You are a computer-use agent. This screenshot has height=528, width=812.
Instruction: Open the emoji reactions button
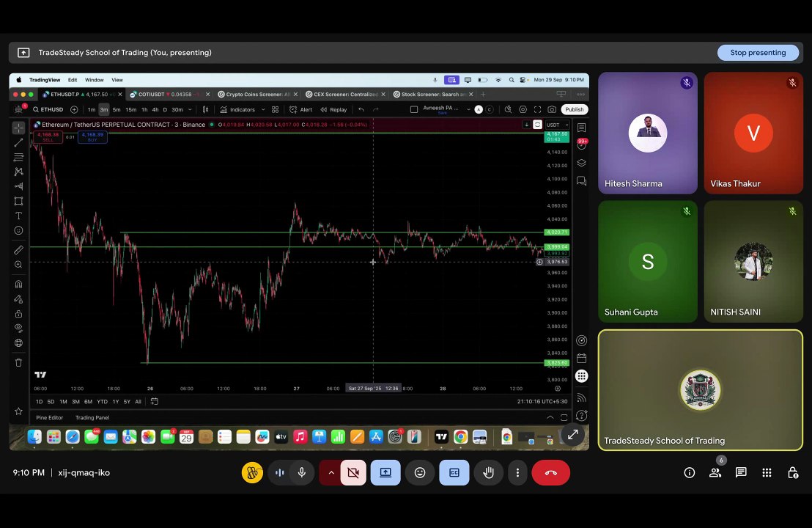[x=420, y=472]
